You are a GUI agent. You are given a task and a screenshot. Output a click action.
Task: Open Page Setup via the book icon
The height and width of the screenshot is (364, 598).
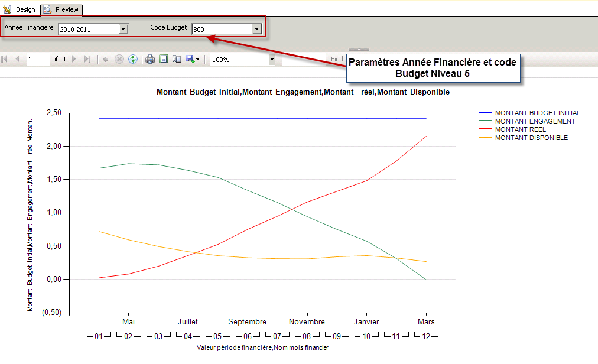177,59
